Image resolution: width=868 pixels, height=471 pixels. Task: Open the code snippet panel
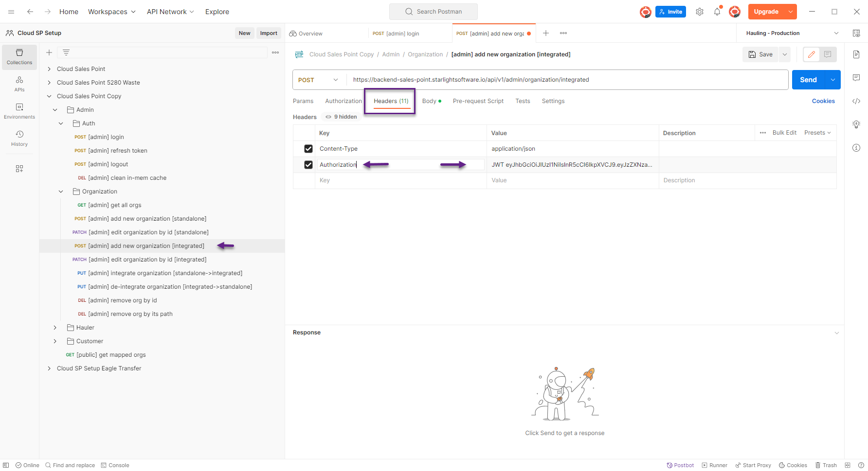856,101
